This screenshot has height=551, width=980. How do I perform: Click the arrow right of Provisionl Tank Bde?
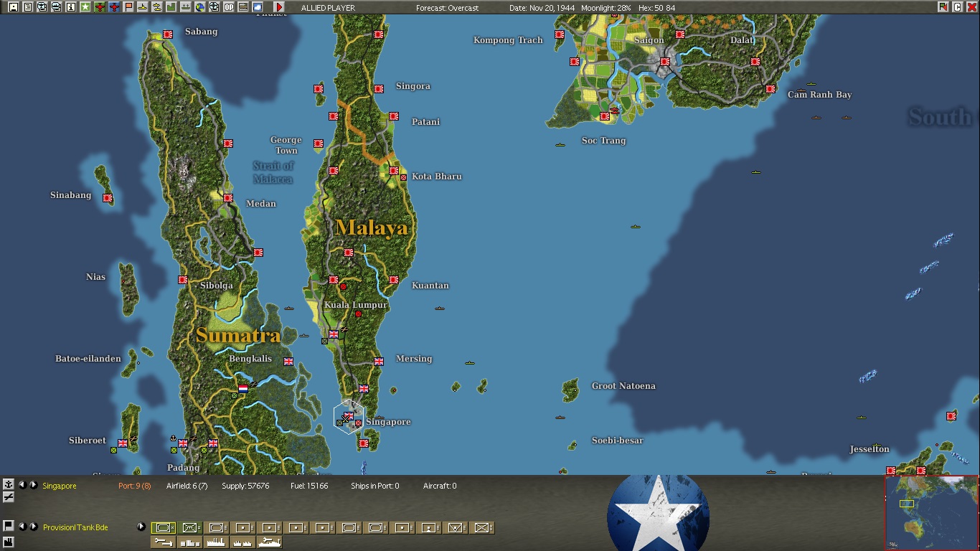[141, 527]
